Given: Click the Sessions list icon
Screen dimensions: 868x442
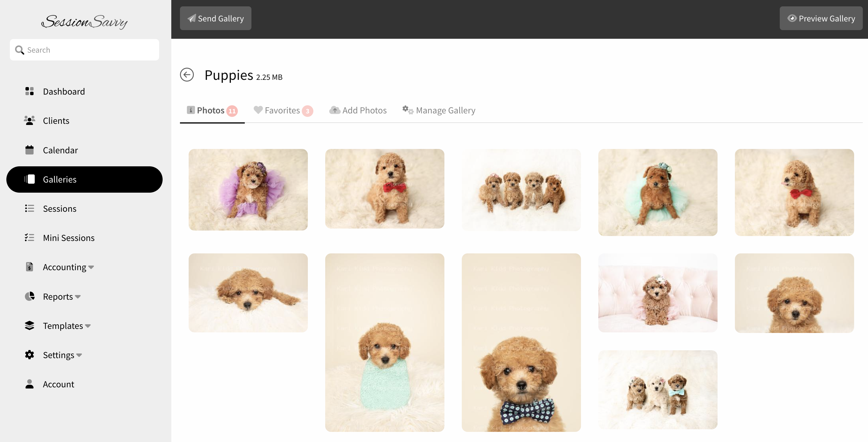Looking at the screenshot, I should 29,209.
